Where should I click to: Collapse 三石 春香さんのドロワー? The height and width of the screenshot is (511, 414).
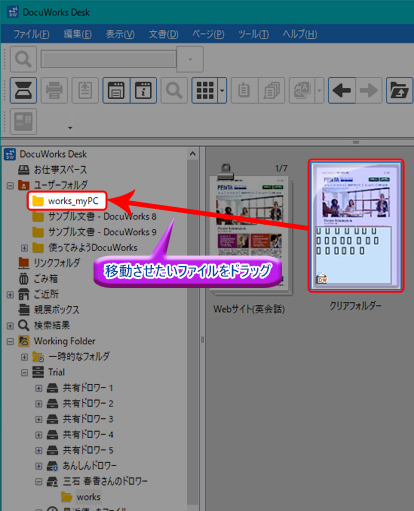(39, 482)
